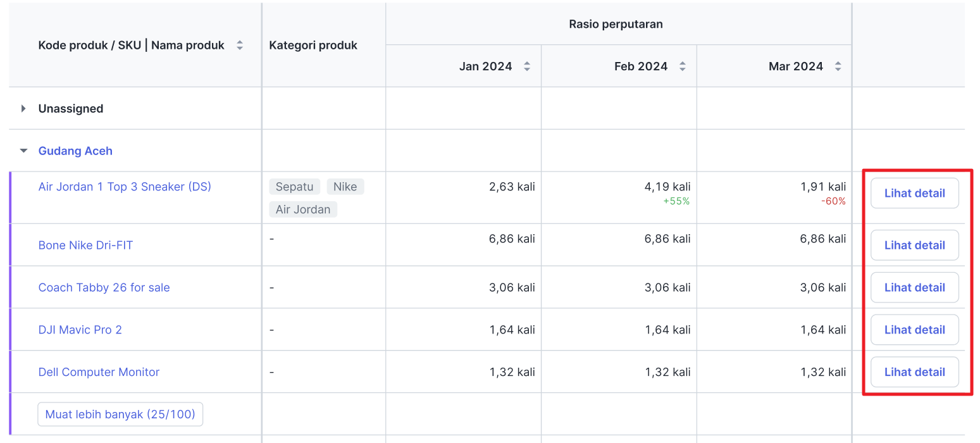Click the Sepatu category tag
The height and width of the screenshot is (443, 980).
point(294,187)
